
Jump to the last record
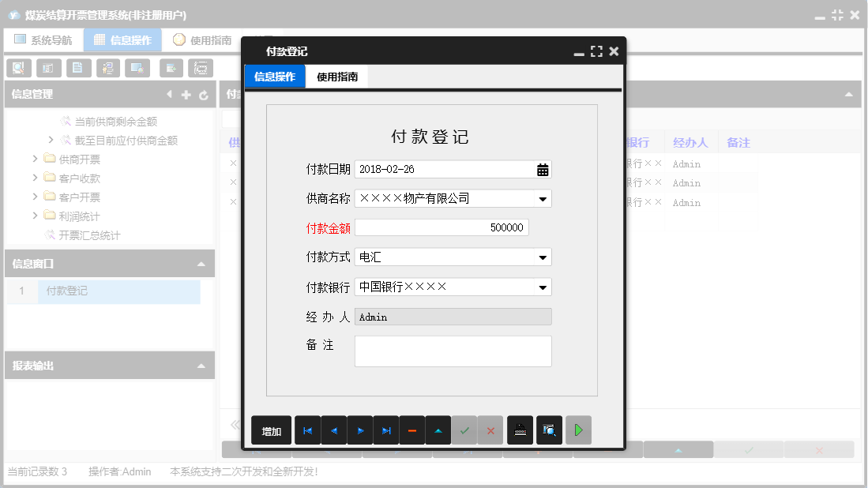(x=385, y=430)
